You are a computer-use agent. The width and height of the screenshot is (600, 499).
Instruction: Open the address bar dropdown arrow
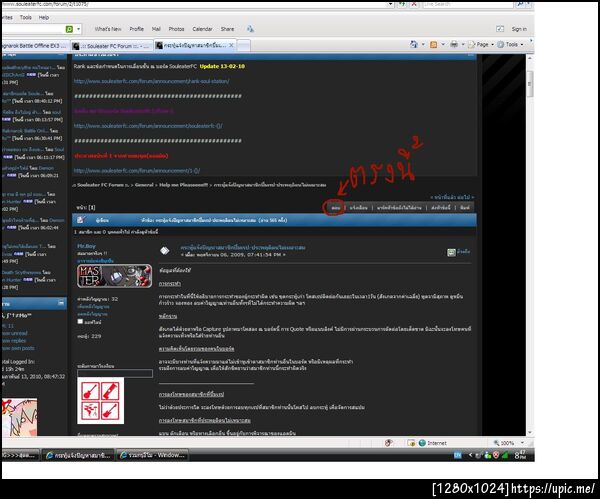coord(390,4)
